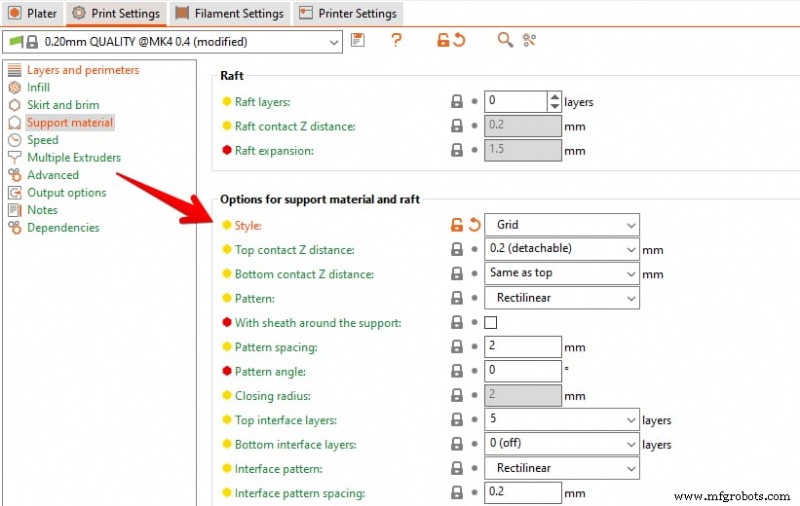
Task: Expand the Bottom interface layers dropdown
Action: (x=561, y=444)
